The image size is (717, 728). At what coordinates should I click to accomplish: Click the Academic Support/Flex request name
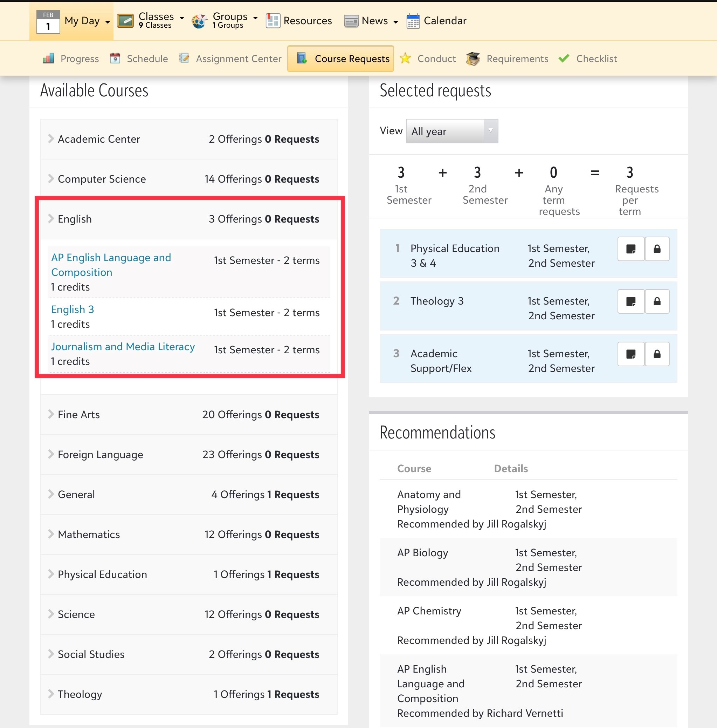coord(441,361)
